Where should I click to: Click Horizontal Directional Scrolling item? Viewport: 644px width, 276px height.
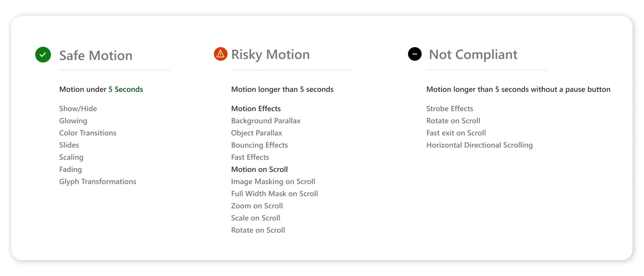click(479, 145)
